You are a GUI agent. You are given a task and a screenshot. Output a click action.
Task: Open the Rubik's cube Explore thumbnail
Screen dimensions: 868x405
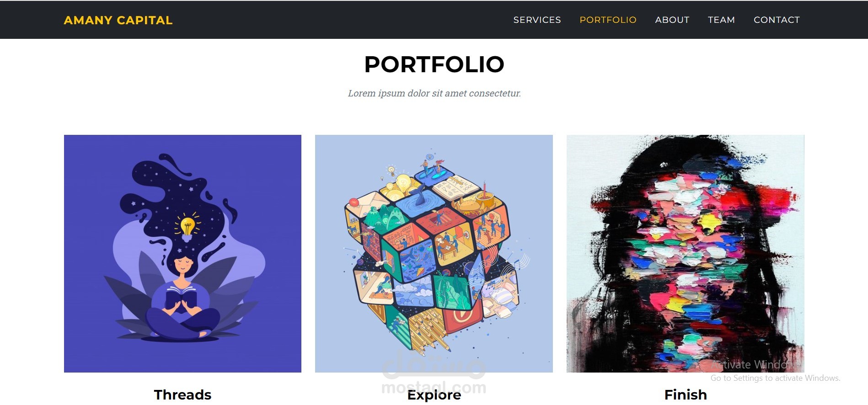(434, 253)
